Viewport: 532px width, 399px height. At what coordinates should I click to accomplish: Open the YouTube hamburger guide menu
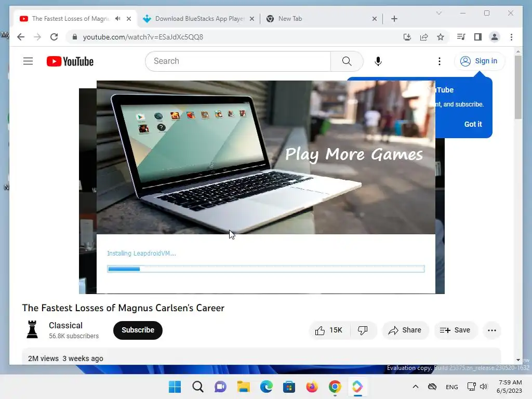pyautogui.click(x=28, y=61)
